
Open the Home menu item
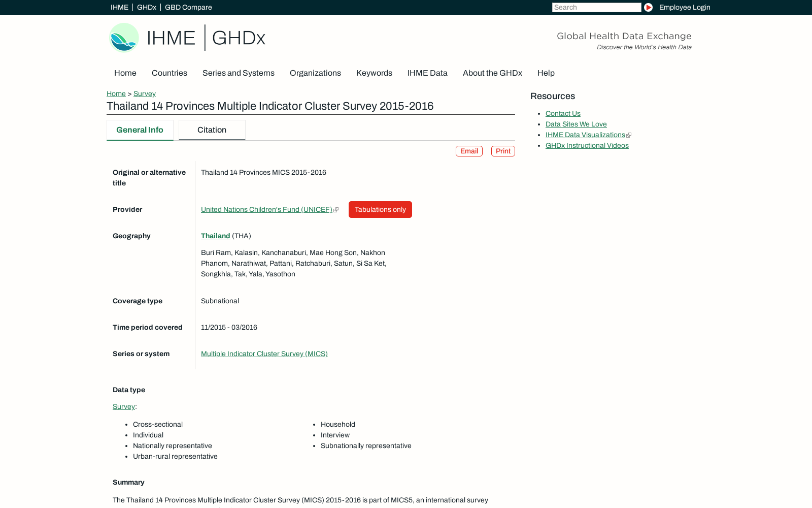(x=125, y=73)
